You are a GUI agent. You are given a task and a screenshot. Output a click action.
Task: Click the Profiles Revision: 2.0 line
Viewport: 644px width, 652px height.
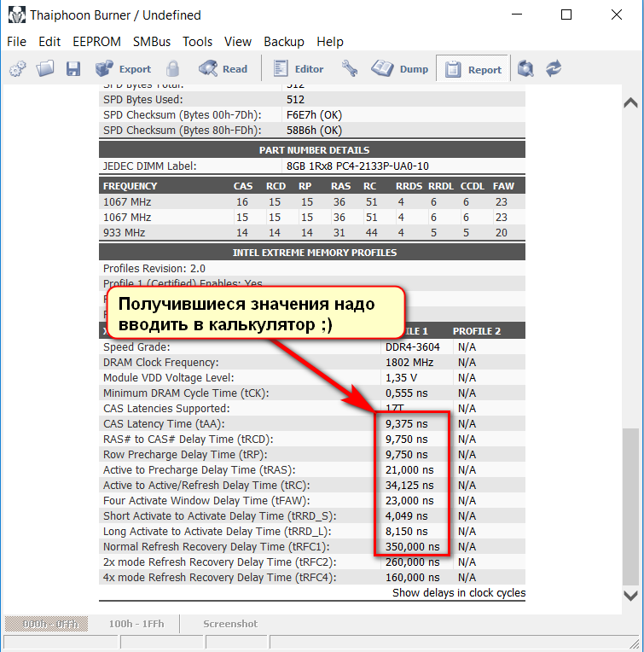(x=154, y=269)
